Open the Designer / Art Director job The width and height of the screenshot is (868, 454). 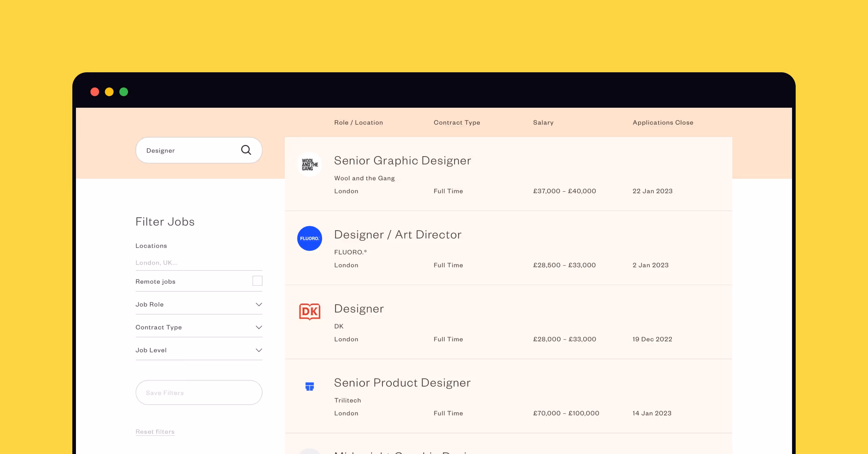coord(397,235)
